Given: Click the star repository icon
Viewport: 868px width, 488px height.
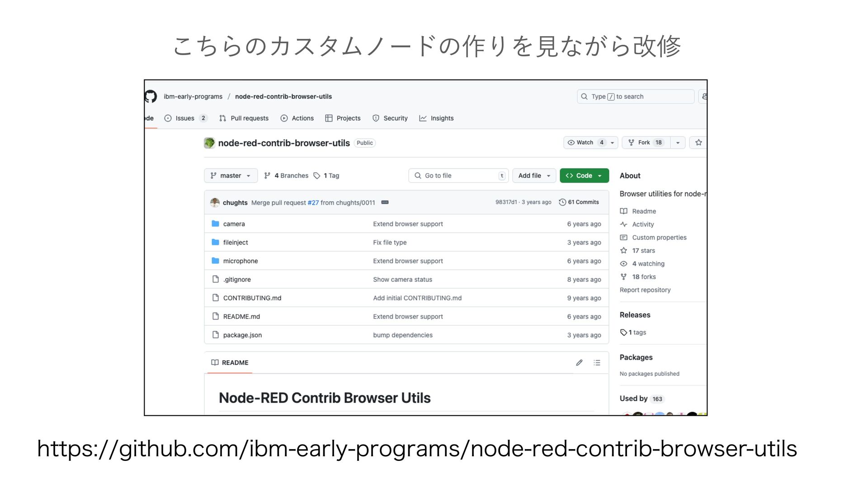Looking at the screenshot, I should click(698, 142).
